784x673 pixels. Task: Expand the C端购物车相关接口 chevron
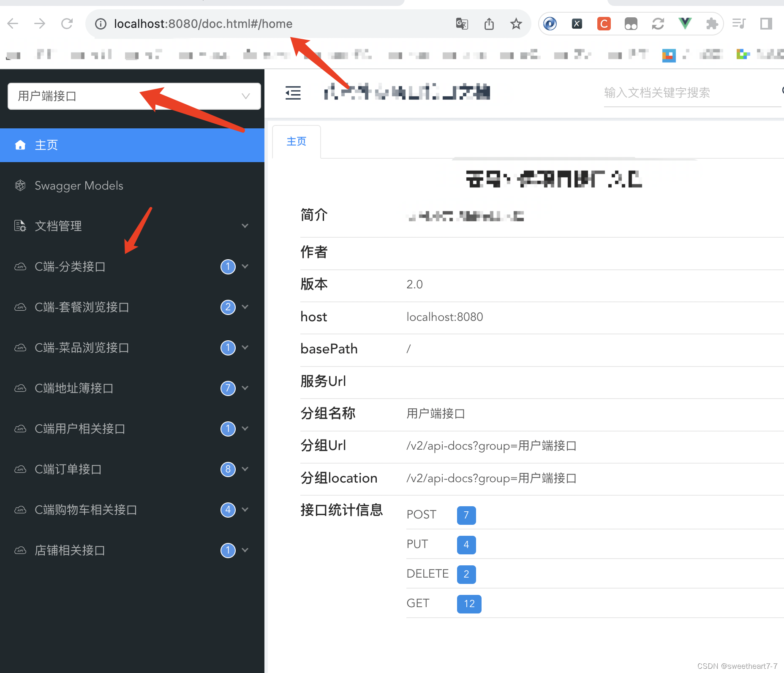[x=245, y=510]
